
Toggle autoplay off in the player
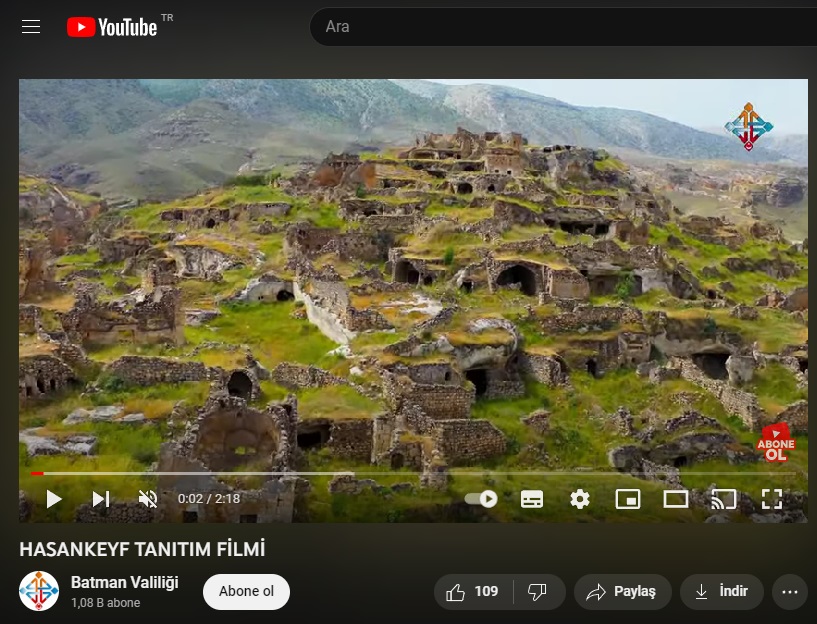pos(481,498)
